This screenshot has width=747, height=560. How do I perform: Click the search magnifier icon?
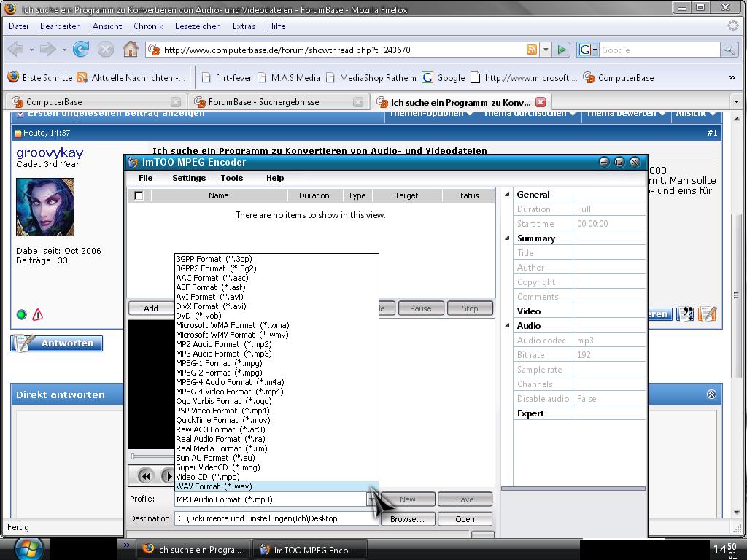click(x=729, y=50)
